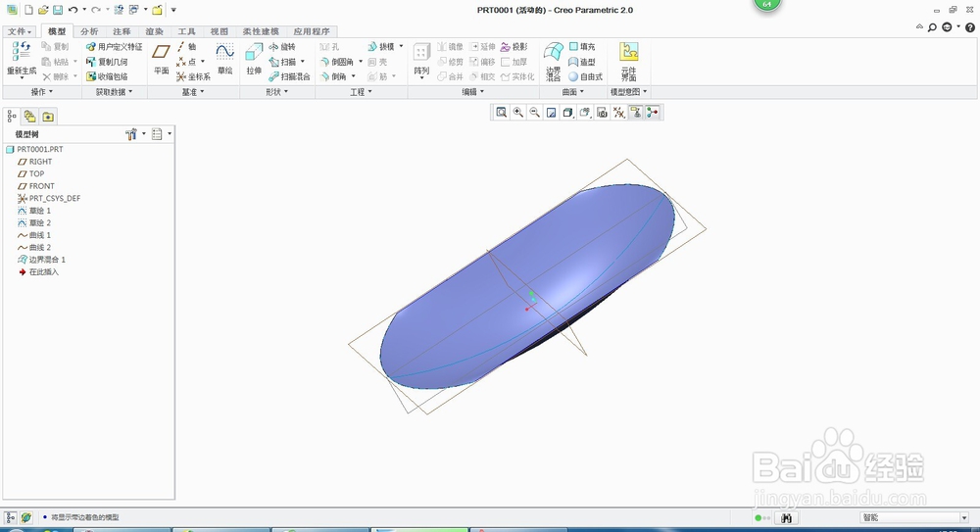980x532 pixels.
Task: Click the 造型 (Style) surface tool
Action: click(x=582, y=62)
